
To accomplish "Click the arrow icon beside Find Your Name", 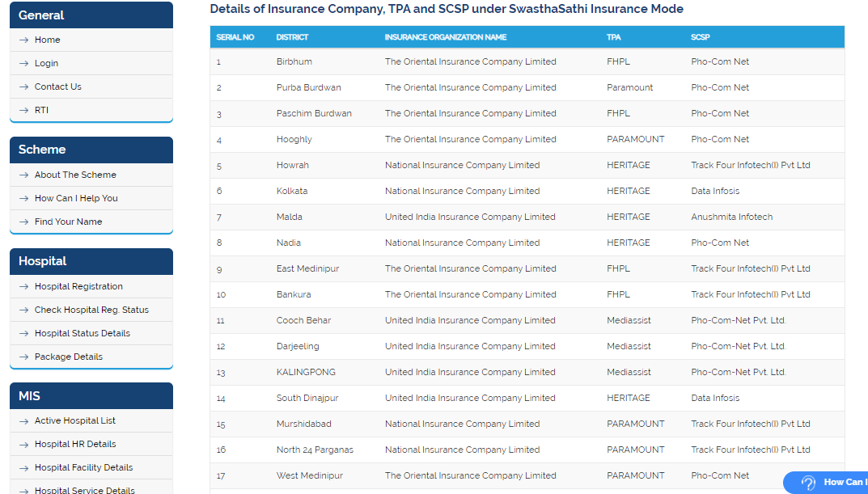I will click(23, 222).
